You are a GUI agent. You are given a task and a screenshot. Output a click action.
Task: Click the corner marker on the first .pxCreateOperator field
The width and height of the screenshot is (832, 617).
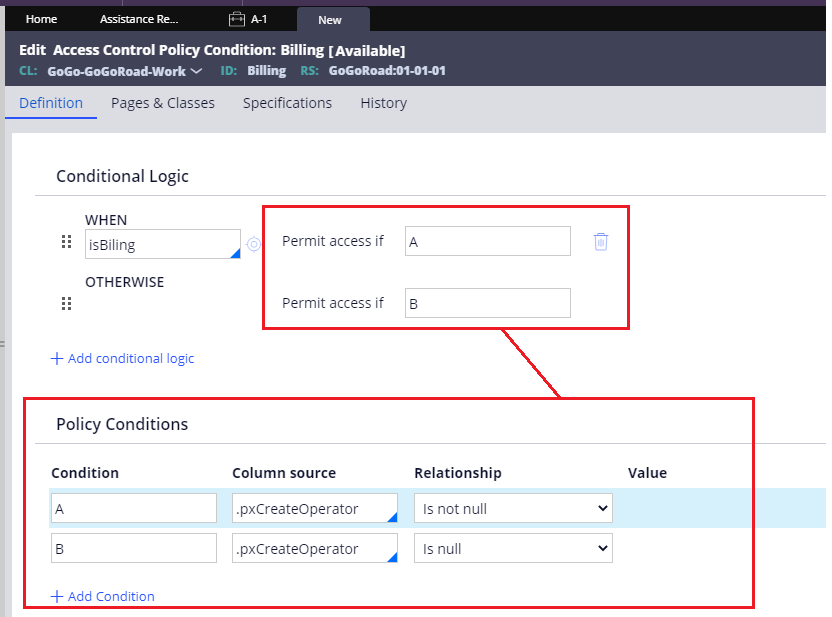point(391,518)
